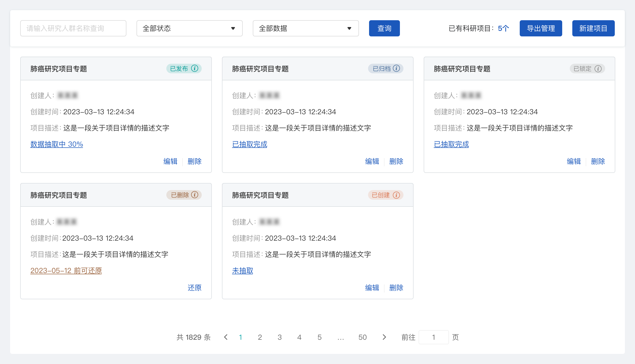Image resolution: width=635 pixels, height=364 pixels.
Task: Click the info icon beside 已创建 badge
Action: click(396, 195)
